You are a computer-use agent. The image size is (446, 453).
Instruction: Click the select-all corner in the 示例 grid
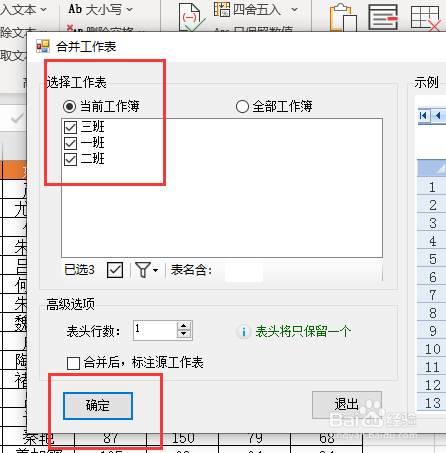pyautogui.click(x=432, y=168)
